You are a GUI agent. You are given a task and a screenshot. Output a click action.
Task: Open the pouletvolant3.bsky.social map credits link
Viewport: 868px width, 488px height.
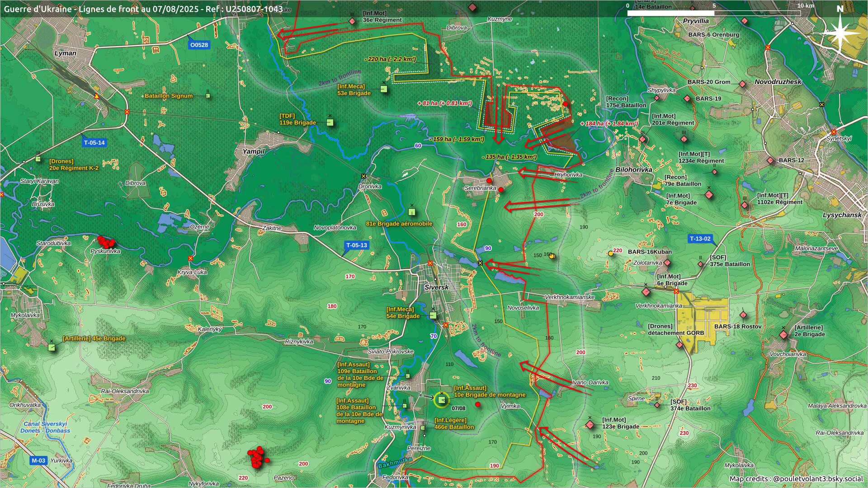tap(818, 479)
